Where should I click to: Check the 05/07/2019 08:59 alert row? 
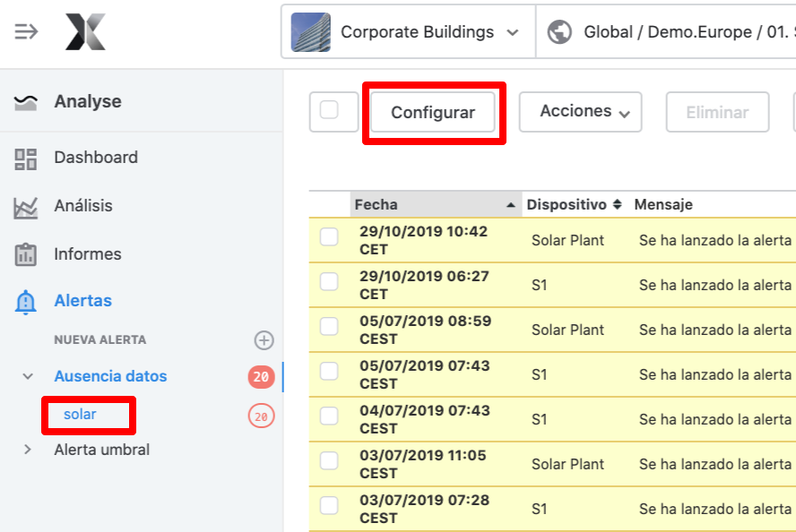(x=329, y=327)
